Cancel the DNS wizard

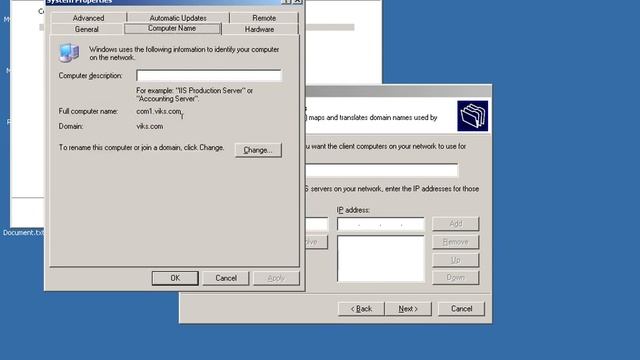click(x=461, y=309)
